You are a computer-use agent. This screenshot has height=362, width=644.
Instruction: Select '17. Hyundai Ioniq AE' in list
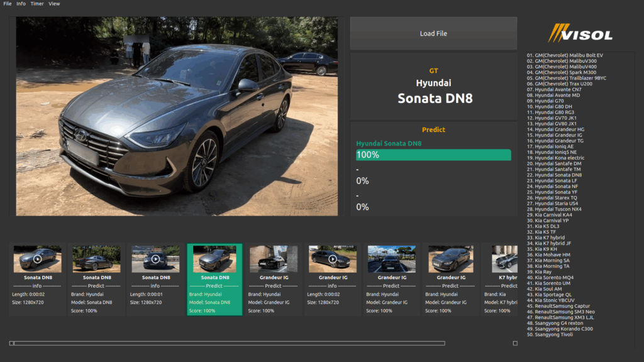550,146
